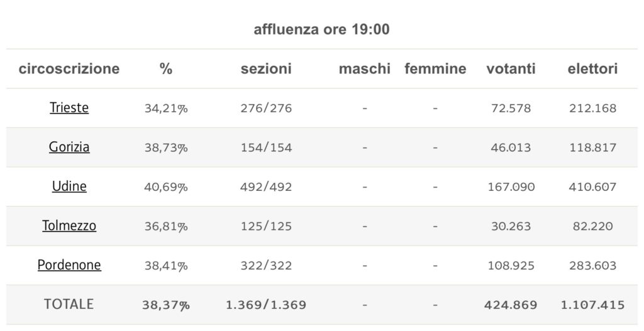The height and width of the screenshot is (331, 644).
Task: Open the Gorizia district link
Action: [x=69, y=147]
